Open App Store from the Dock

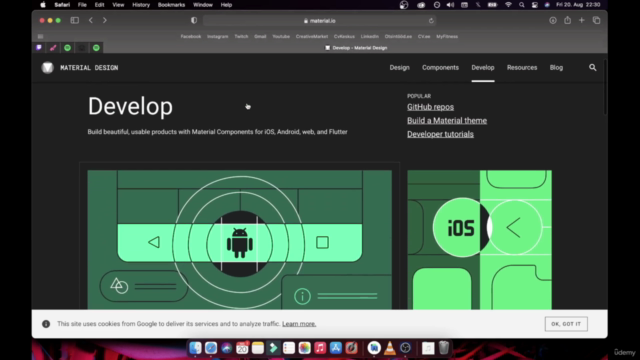point(336,348)
